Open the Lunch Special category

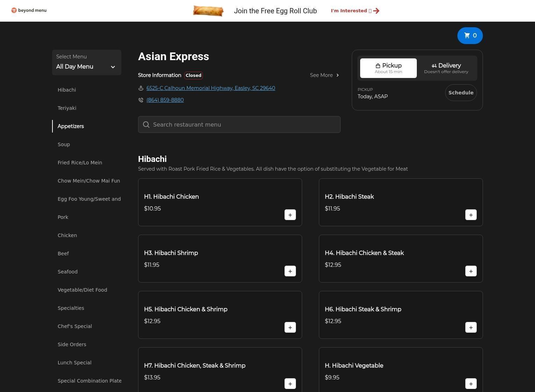point(74,363)
